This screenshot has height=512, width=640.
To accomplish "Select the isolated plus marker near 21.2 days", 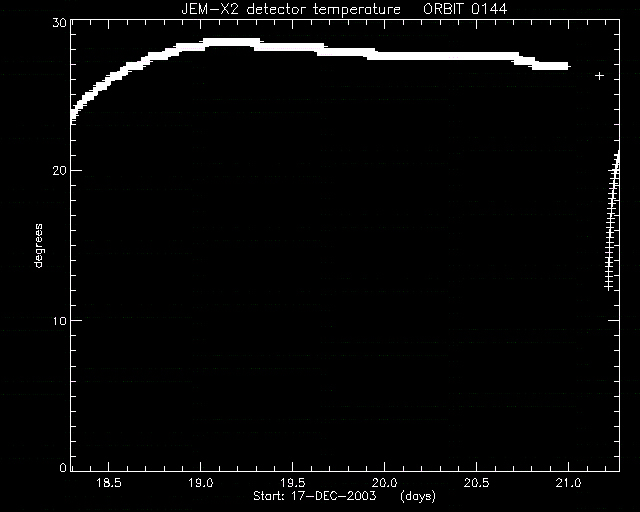I will pos(599,76).
